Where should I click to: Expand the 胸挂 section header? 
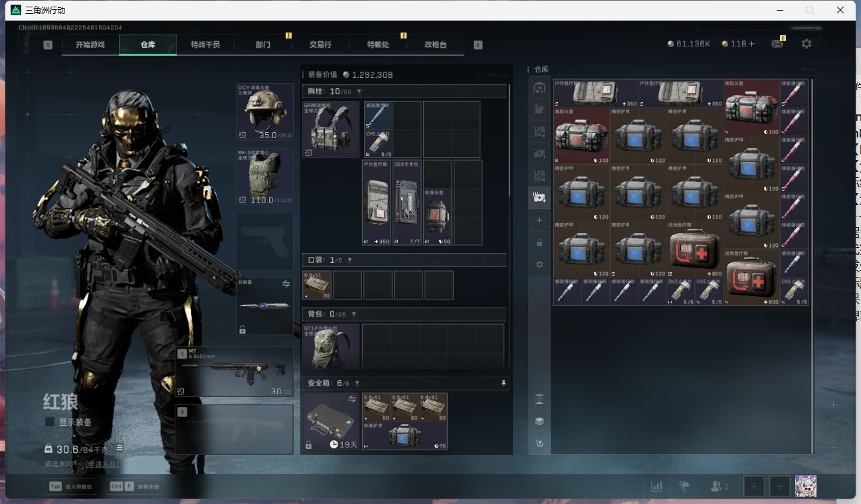pyautogui.click(x=404, y=92)
